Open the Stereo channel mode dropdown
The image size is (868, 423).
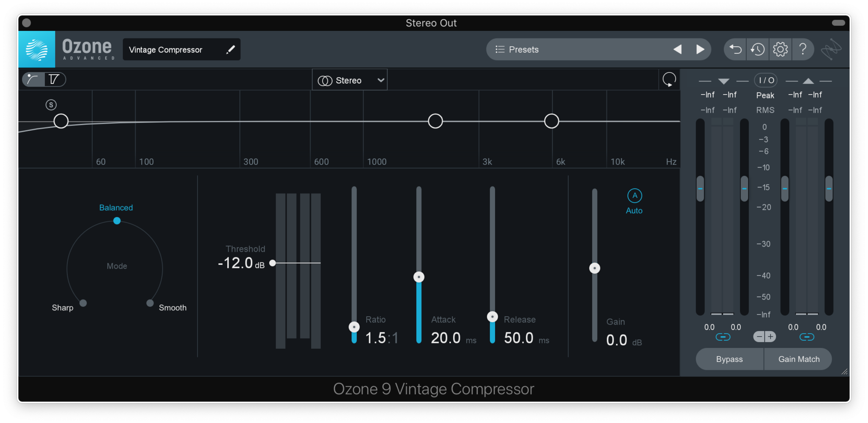tap(349, 80)
